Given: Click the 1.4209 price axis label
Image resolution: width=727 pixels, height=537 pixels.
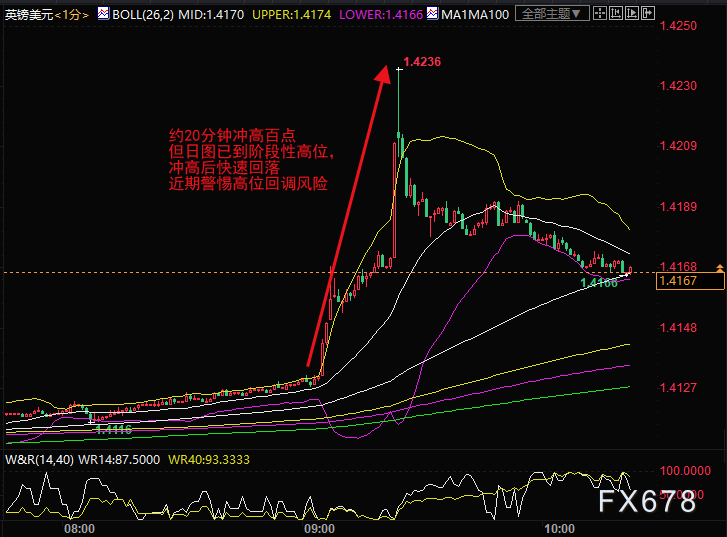Looking at the screenshot, I should [678, 146].
